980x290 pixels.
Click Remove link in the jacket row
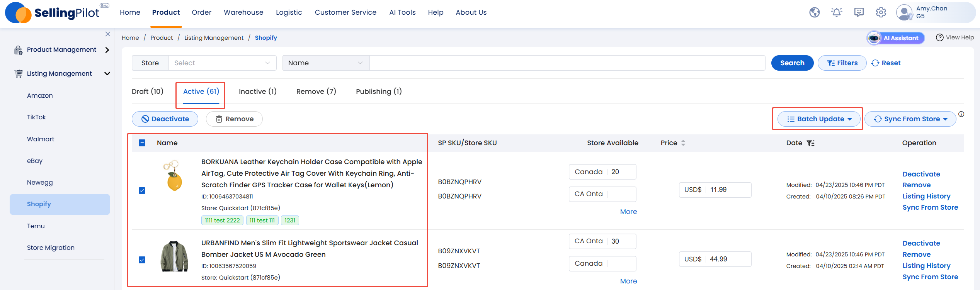pyautogui.click(x=917, y=254)
